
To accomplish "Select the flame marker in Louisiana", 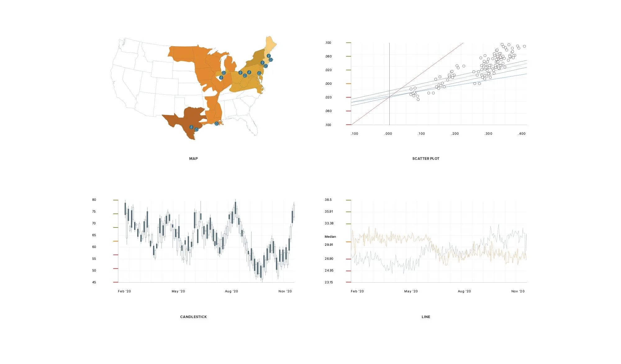I will (x=216, y=124).
